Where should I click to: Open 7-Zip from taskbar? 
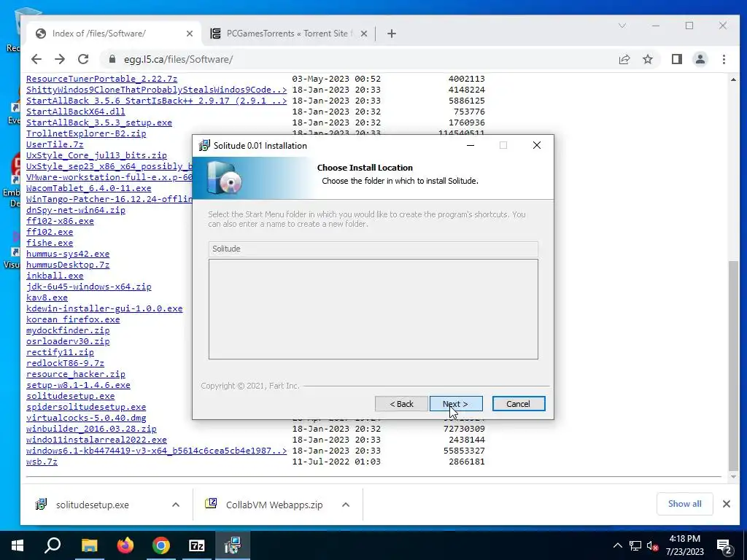coord(197,545)
